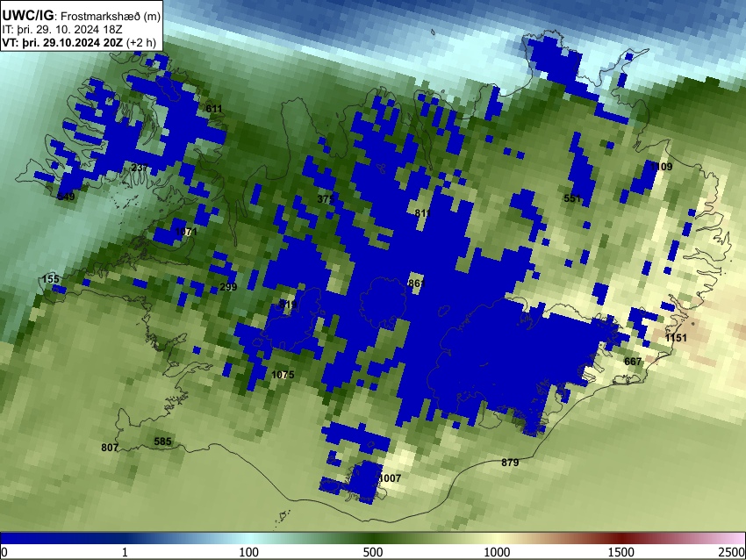The width and height of the screenshot is (746, 560).
Task: Select the station value 551
Action: coord(572,198)
